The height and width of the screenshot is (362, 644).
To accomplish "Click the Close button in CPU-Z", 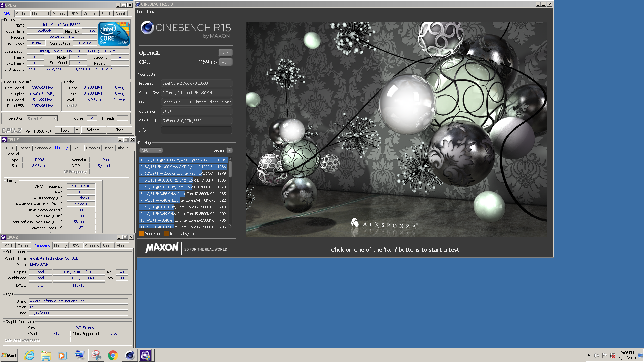I will 119,130.
